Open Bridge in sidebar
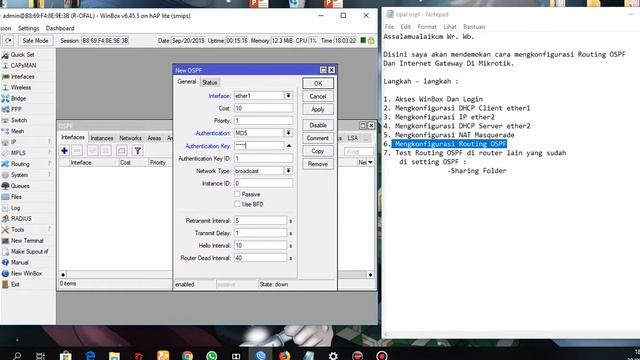Screen dimensions: 640x360 click(x=18, y=98)
